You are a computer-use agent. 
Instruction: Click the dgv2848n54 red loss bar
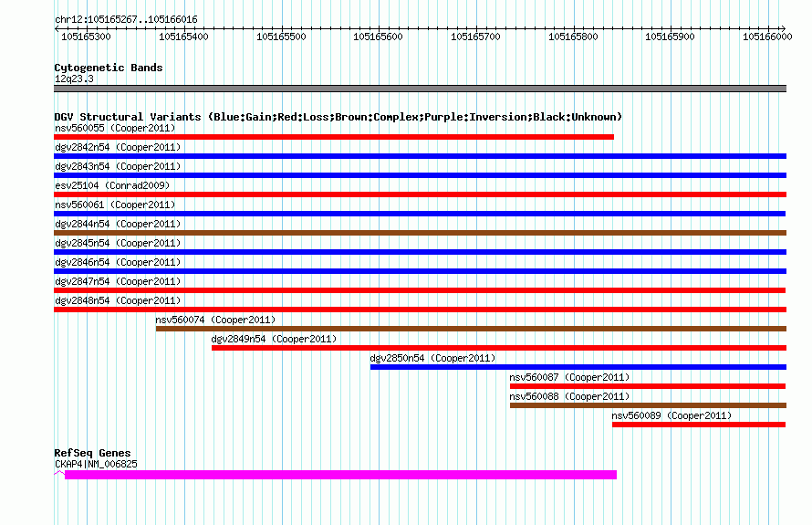click(420, 310)
